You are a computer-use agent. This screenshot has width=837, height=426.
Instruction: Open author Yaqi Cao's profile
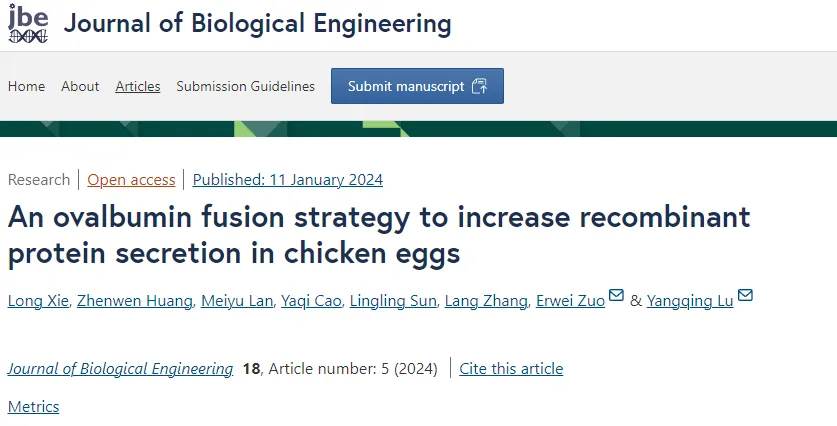[x=311, y=301]
